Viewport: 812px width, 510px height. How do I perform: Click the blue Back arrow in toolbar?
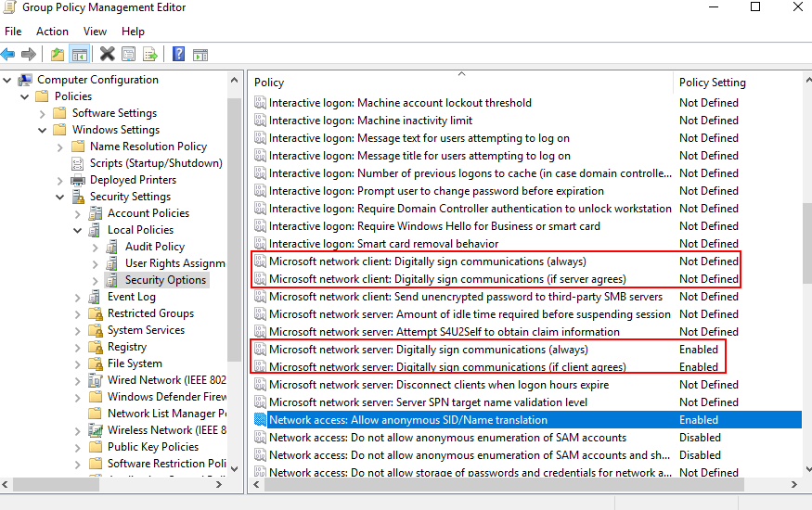(8, 54)
